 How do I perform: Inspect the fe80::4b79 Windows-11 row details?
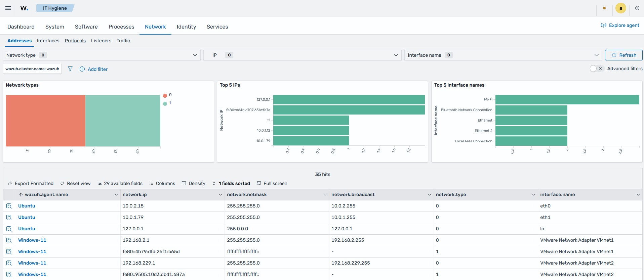tap(9, 252)
